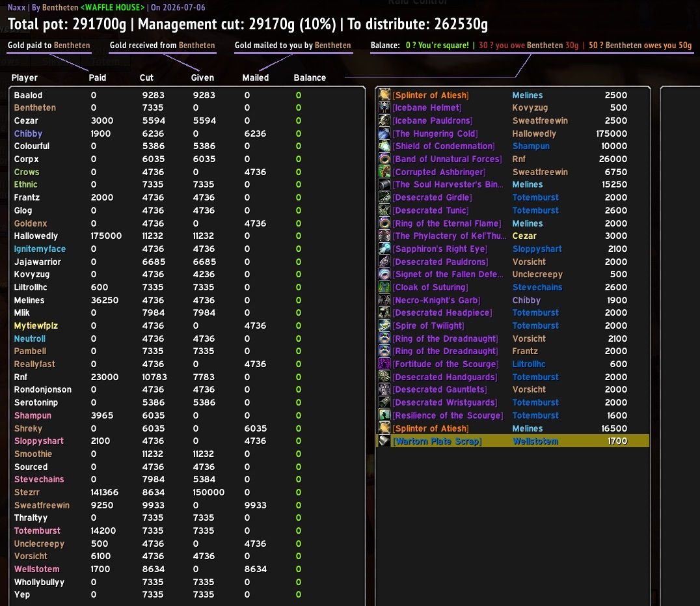Click the Necro-Knight's Garb icon
The width and height of the screenshot is (700, 606).
tap(384, 300)
